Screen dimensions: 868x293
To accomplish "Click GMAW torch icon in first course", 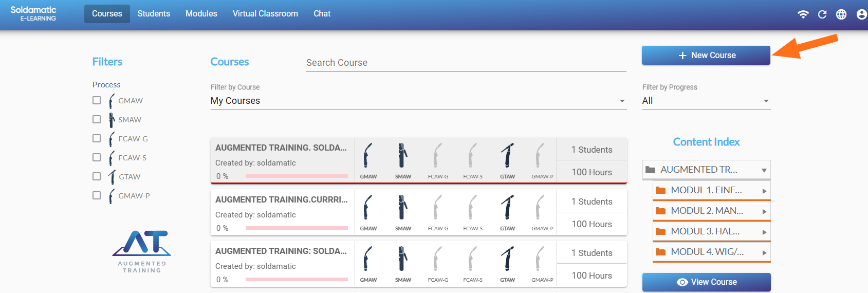I will click(368, 155).
